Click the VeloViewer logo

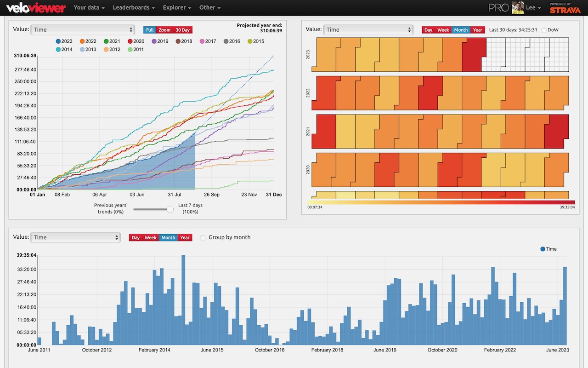(36, 8)
